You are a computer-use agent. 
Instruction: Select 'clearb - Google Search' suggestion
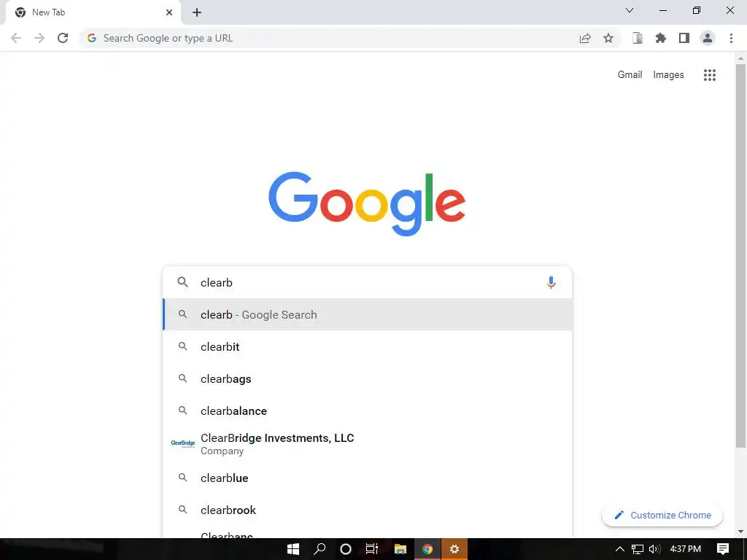(367, 314)
